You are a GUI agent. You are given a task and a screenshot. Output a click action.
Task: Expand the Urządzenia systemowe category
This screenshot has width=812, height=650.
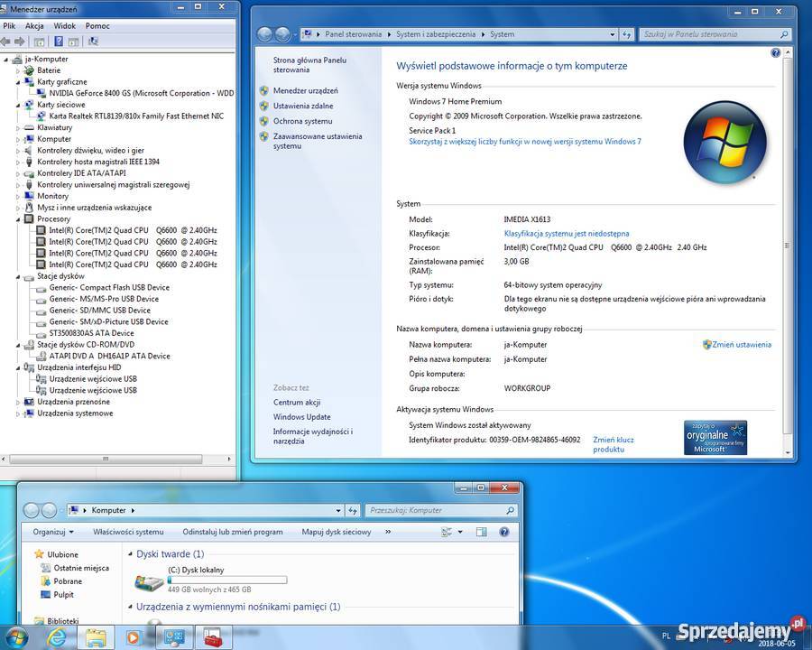coord(18,414)
